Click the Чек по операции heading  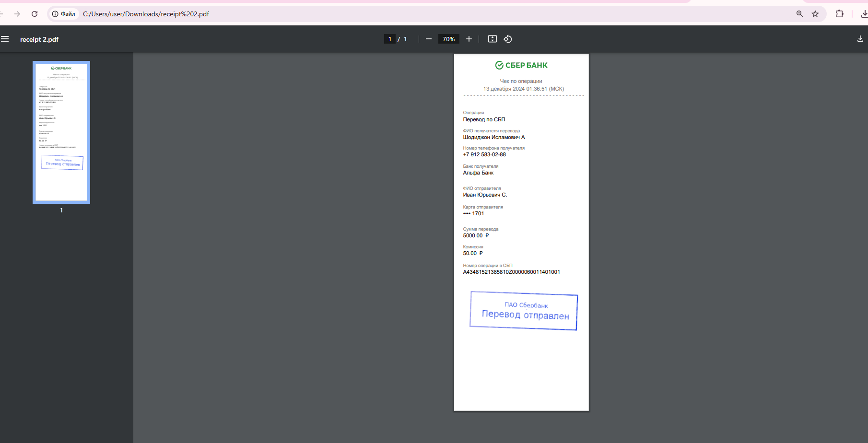point(521,81)
